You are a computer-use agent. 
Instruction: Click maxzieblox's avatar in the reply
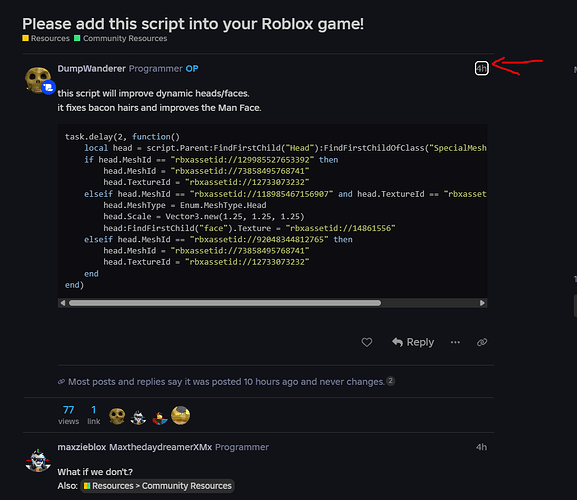tap(38, 460)
